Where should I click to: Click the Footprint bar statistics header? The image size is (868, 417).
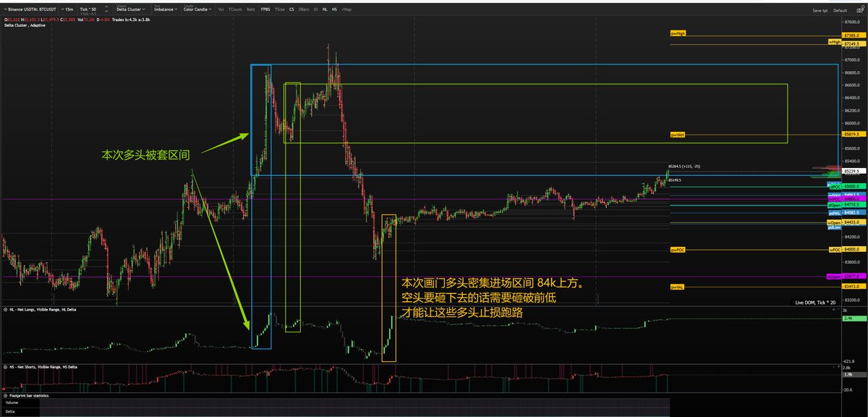[x=28, y=396]
